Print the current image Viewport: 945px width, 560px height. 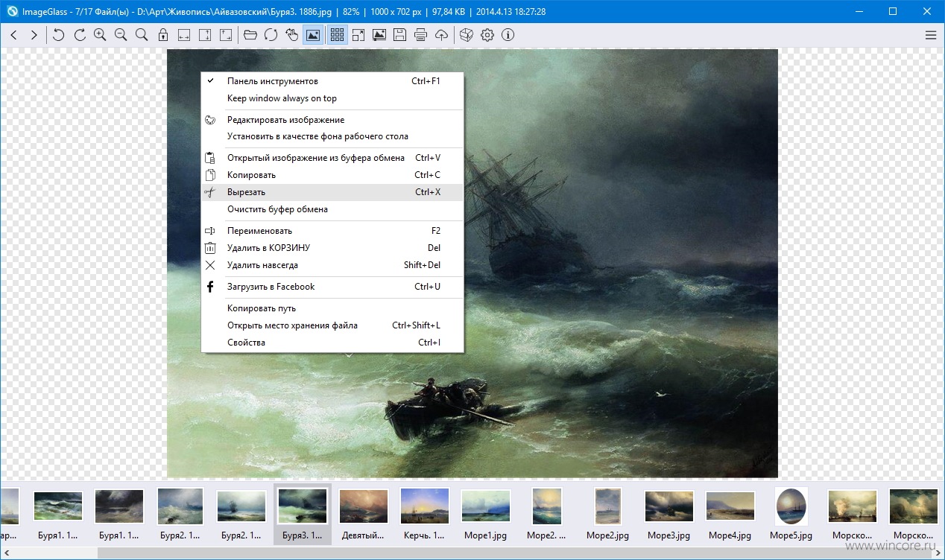(x=421, y=35)
